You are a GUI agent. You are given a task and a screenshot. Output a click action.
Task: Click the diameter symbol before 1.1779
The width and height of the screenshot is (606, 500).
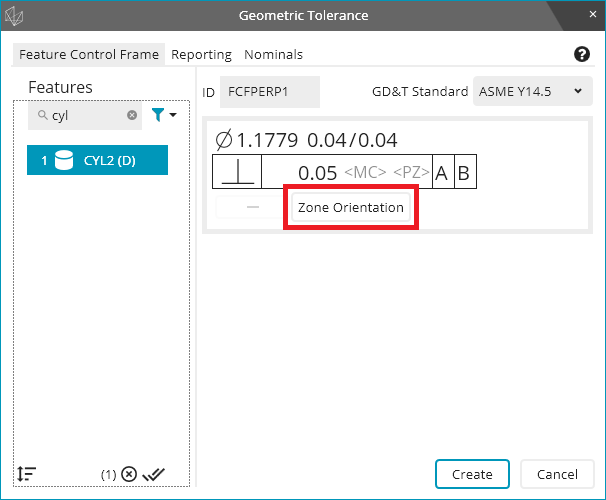224,141
